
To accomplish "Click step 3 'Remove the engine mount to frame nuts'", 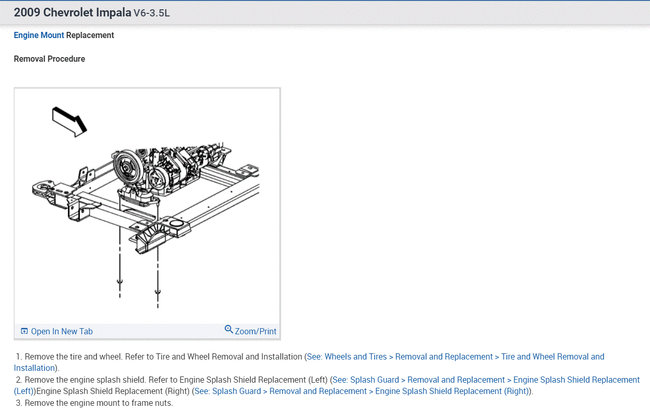I will click(94, 403).
